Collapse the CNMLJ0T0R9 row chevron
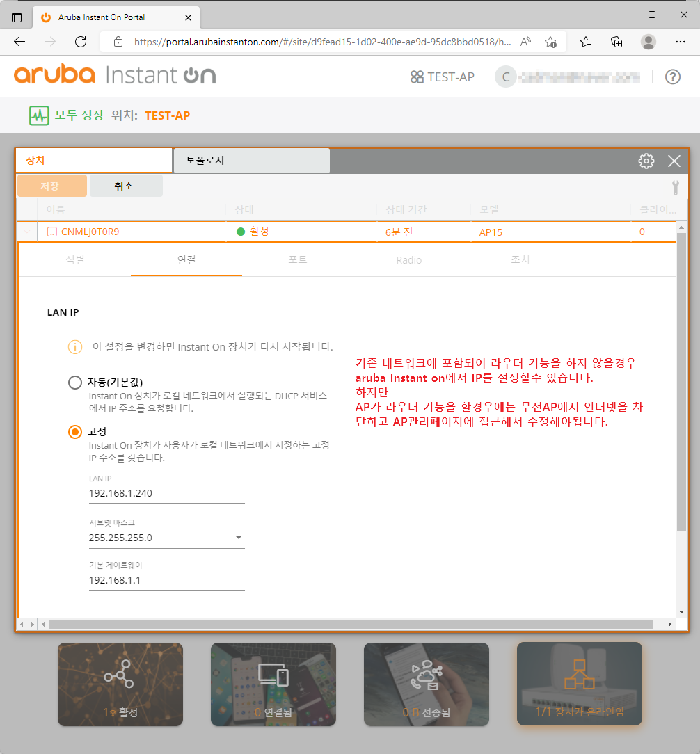This screenshot has height=754, width=700. pos(27,232)
